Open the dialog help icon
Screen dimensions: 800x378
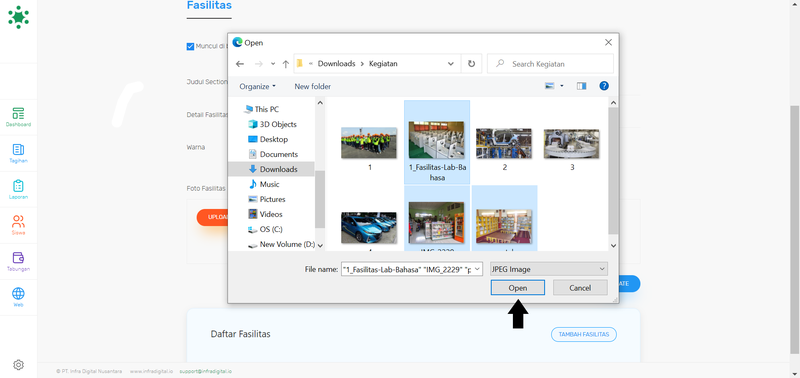coord(604,86)
